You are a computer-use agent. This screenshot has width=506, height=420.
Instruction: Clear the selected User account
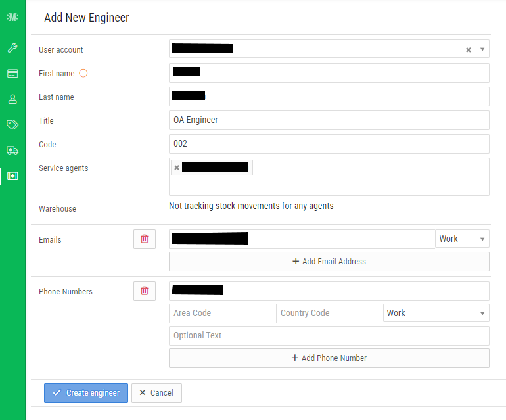(x=469, y=49)
